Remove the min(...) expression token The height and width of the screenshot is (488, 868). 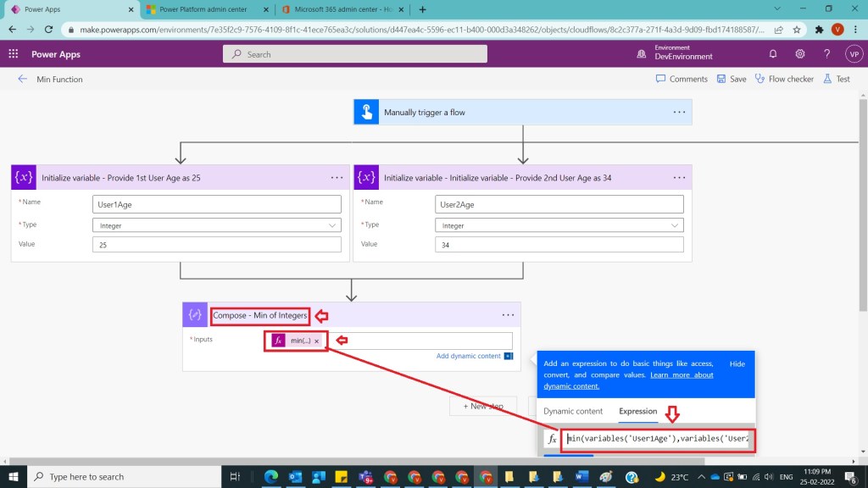(x=317, y=341)
